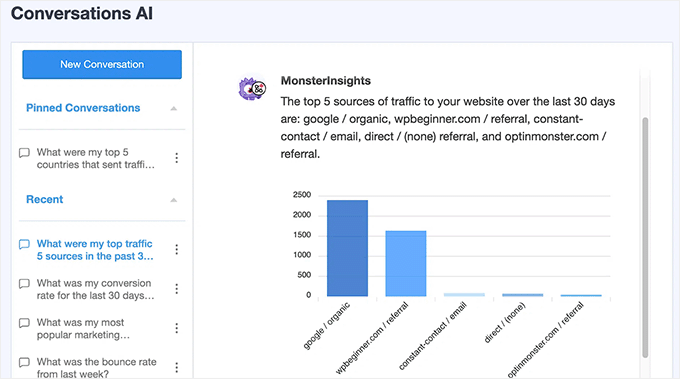Click chat bubble icon beside top 5 countries
Image resolution: width=680 pixels, height=379 pixels.
(24, 153)
